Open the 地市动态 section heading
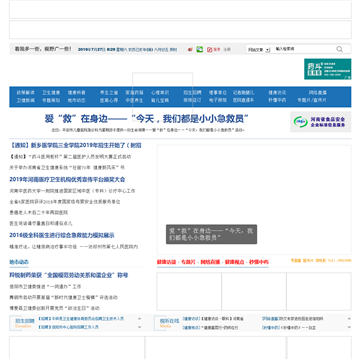The height and width of the screenshot is (360, 360). (x=19, y=262)
